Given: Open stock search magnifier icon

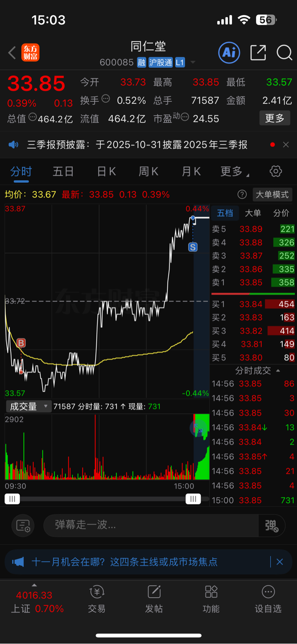Looking at the screenshot, I should coord(284,52).
